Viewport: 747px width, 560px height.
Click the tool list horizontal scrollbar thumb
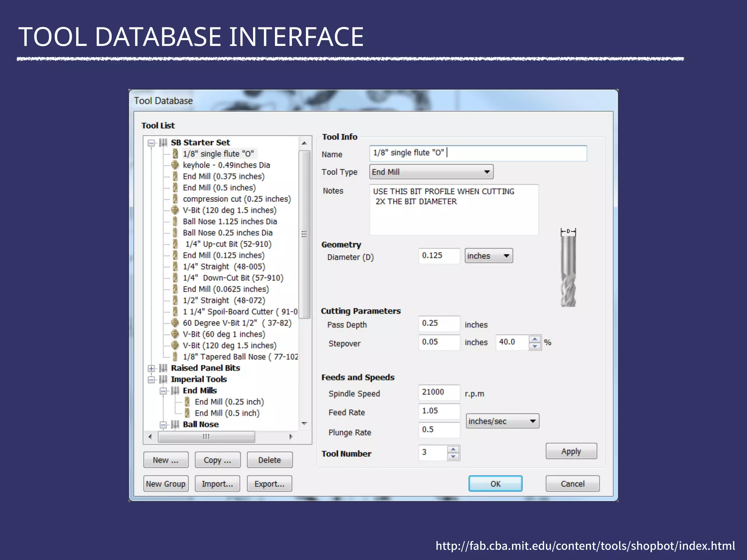(206, 437)
